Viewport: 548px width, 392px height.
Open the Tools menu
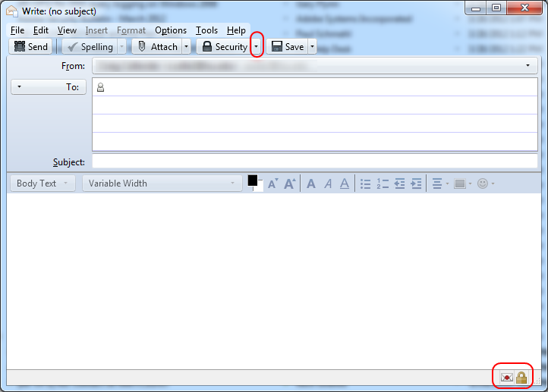pos(206,30)
